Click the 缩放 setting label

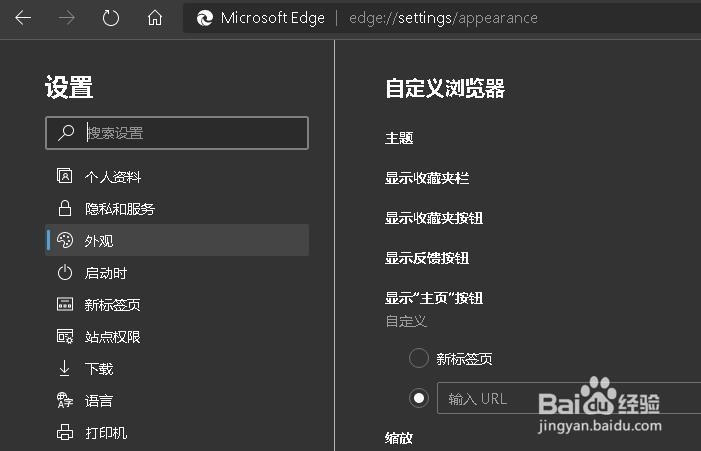(399, 438)
